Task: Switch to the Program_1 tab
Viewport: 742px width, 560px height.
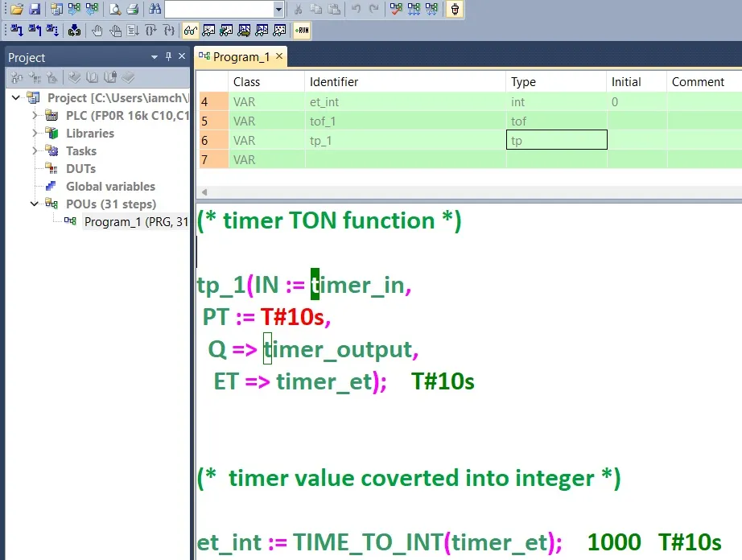Action: pos(239,56)
